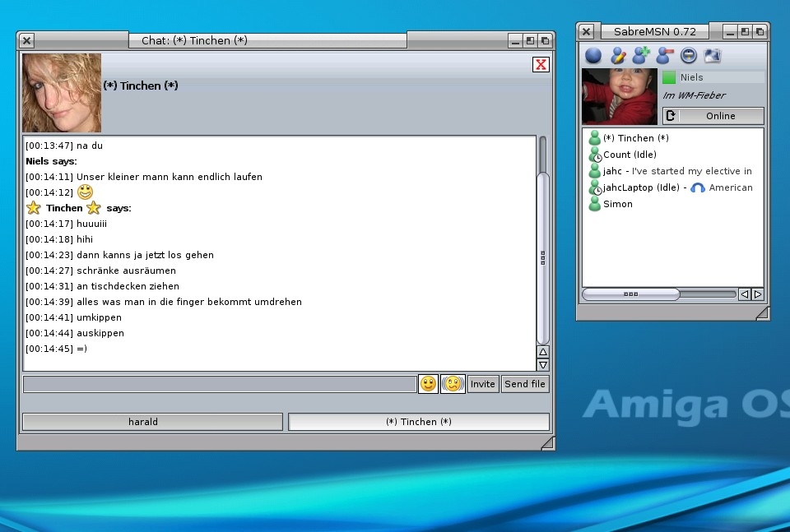The width and height of the screenshot is (790, 532).
Task: Click the chat message input field
Action: [x=220, y=384]
